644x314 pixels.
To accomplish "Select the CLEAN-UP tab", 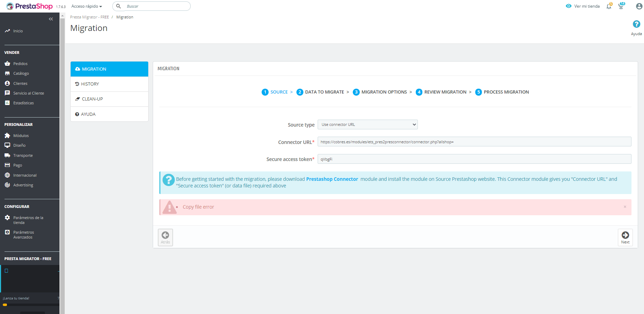I will pos(109,99).
